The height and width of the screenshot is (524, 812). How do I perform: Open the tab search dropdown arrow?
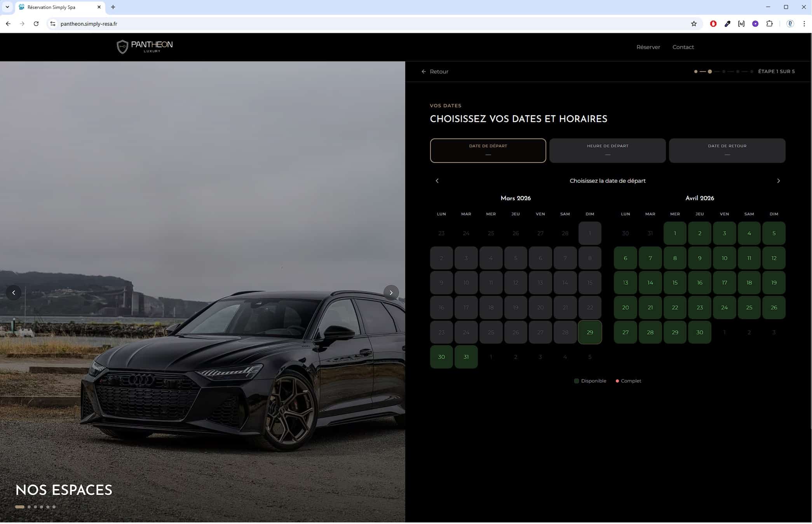tap(7, 7)
